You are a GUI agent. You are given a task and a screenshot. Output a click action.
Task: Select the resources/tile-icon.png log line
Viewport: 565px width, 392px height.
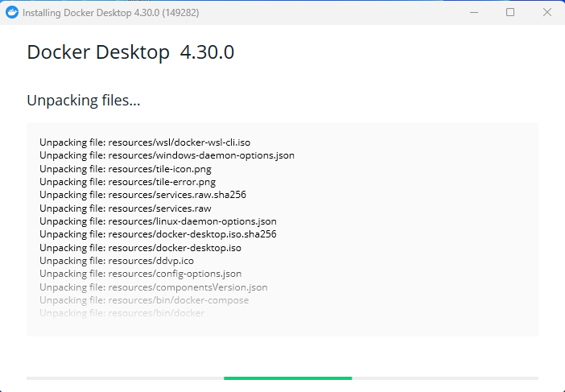[x=126, y=168]
